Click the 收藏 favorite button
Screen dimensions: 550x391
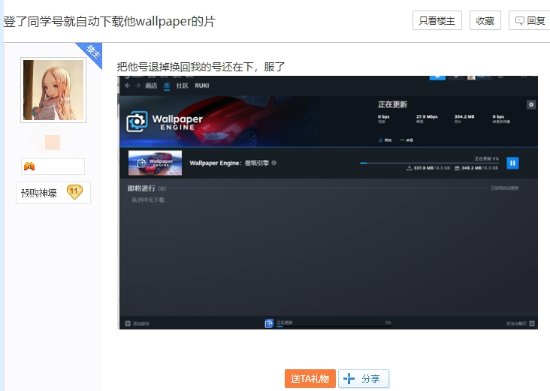485,20
